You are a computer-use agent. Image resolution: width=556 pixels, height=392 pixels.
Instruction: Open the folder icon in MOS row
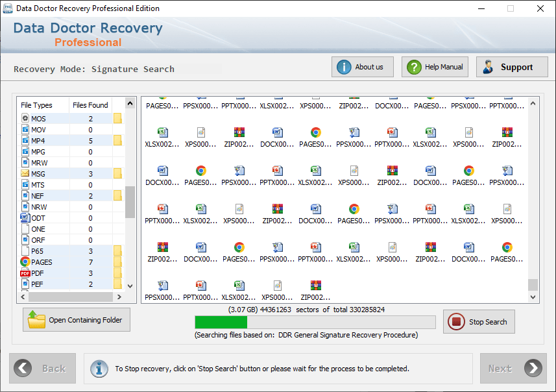pos(117,119)
